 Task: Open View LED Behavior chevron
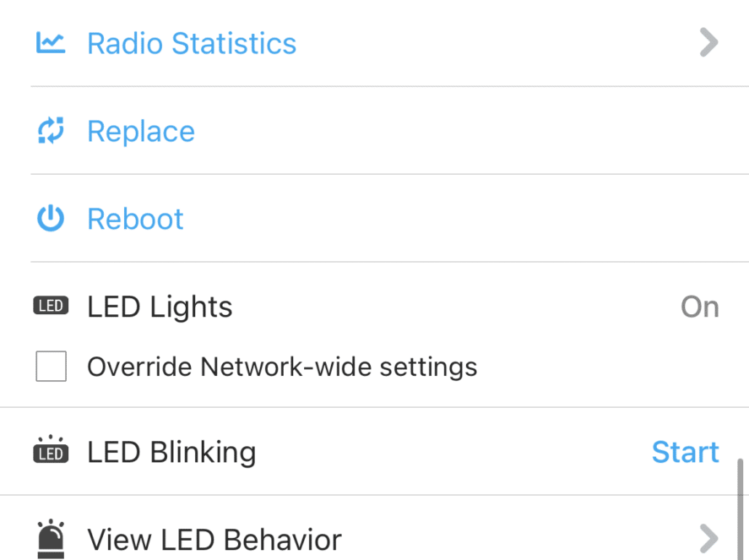(x=708, y=539)
